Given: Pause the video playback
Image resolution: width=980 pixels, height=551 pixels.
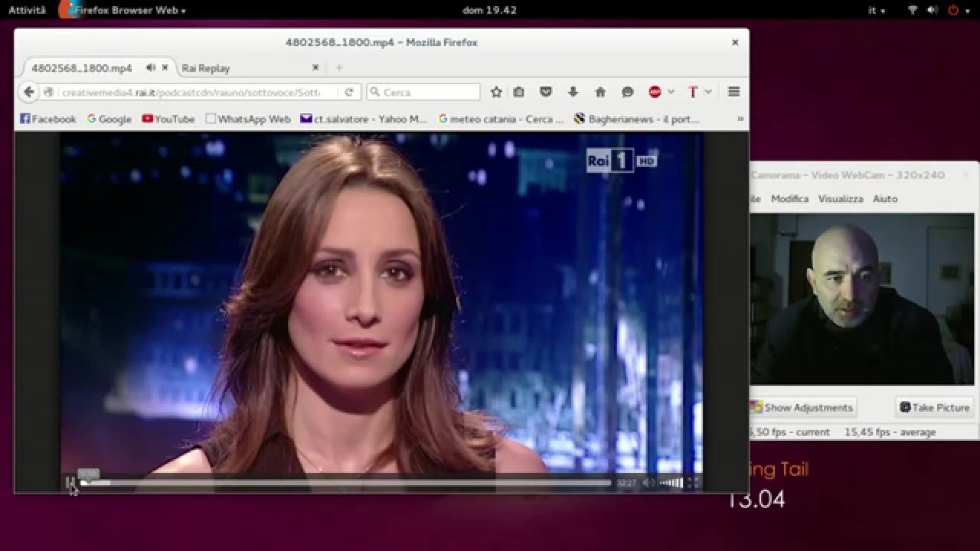Looking at the screenshot, I should (70, 482).
